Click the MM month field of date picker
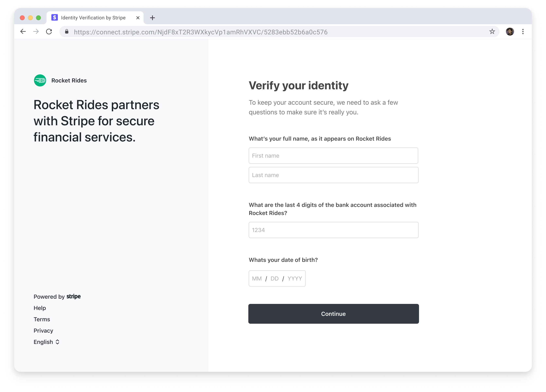 [x=257, y=278]
